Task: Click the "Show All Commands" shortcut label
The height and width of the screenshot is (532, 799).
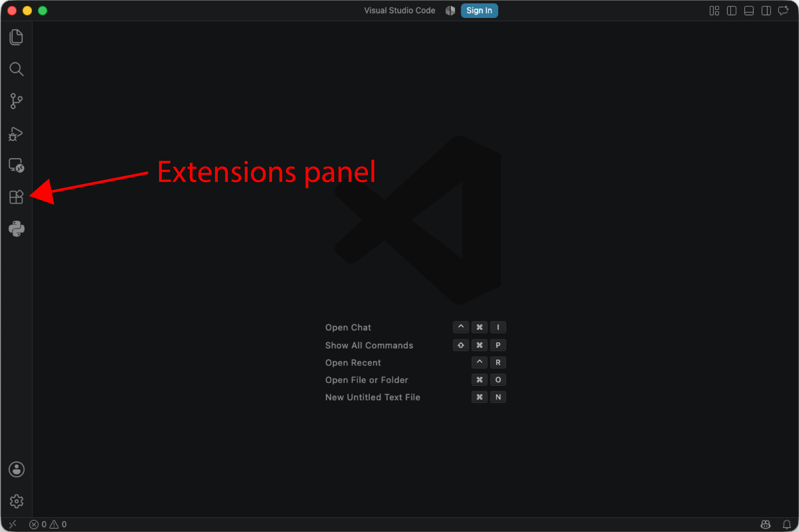Action: point(369,345)
